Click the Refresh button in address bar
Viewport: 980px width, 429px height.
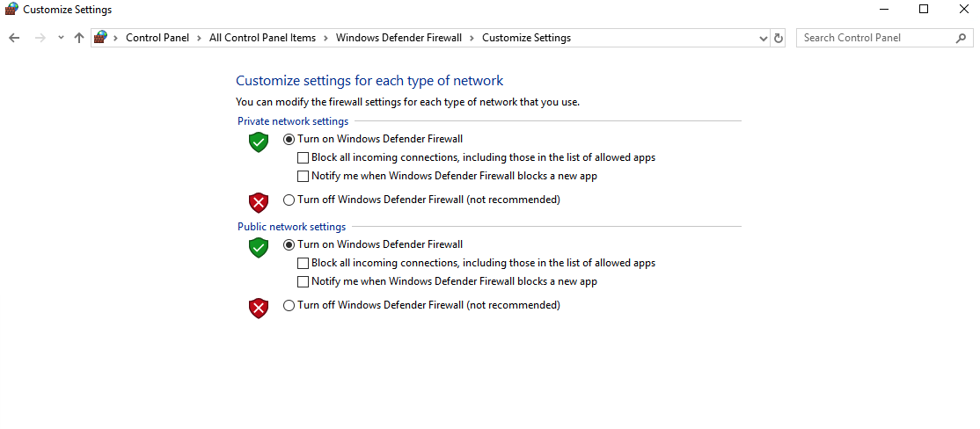click(779, 38)
